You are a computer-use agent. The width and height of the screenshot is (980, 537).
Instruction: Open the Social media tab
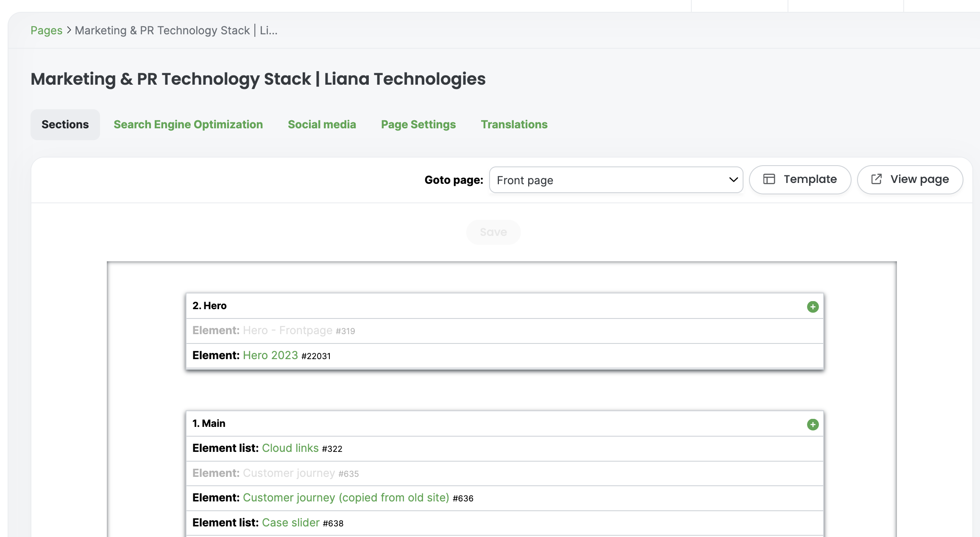click(x=322, y=124)
